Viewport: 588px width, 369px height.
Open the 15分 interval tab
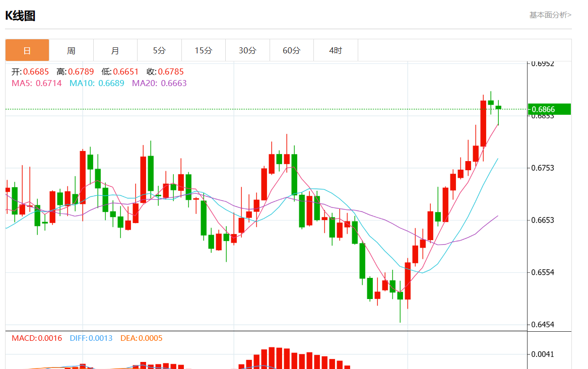[204, 50]
